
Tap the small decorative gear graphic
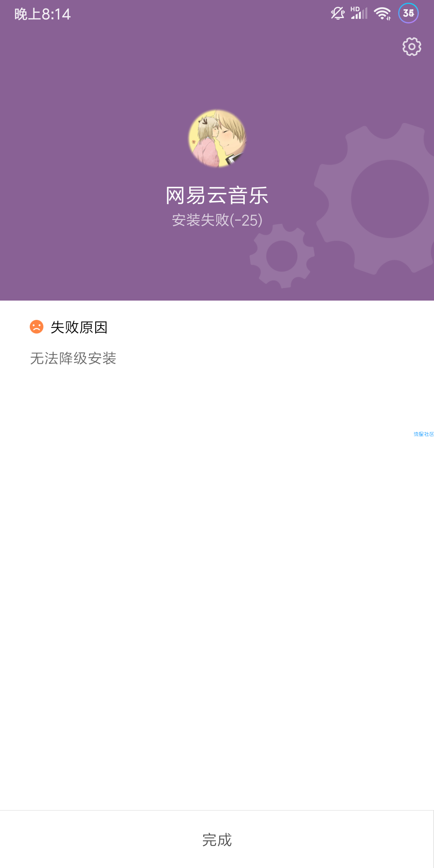282,256
